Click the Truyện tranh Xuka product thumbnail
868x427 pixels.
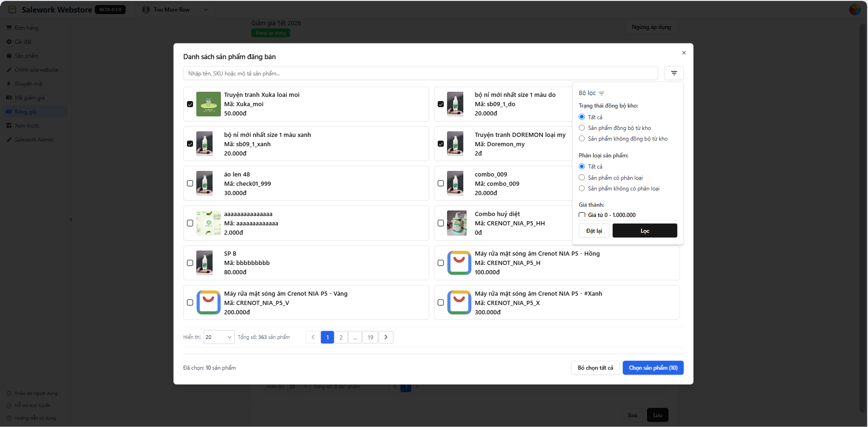pos(208,104)
